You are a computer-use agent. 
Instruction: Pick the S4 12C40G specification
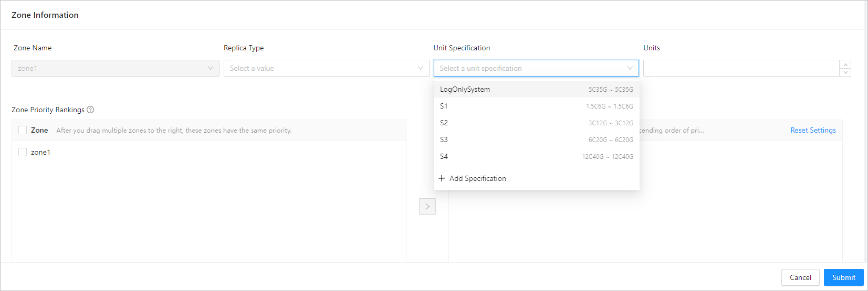tap(536, 156)
